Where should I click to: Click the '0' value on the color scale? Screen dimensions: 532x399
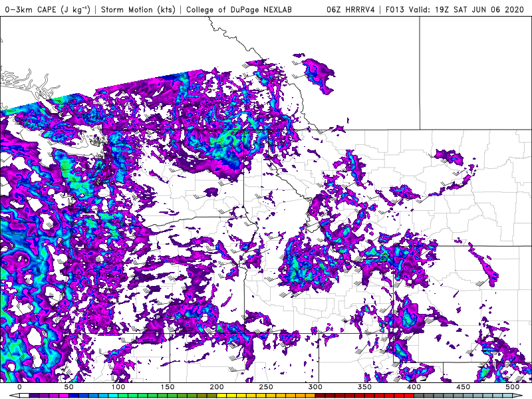(x=20, y=387)
